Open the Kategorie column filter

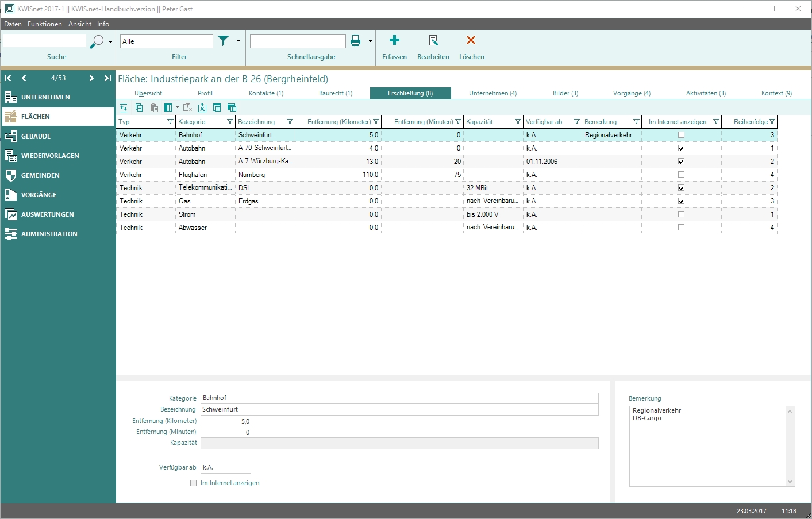click(x=230, y=122)
